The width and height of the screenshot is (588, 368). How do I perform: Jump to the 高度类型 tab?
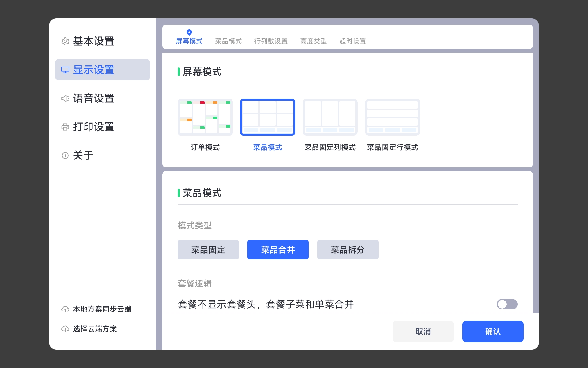[313, 41]
